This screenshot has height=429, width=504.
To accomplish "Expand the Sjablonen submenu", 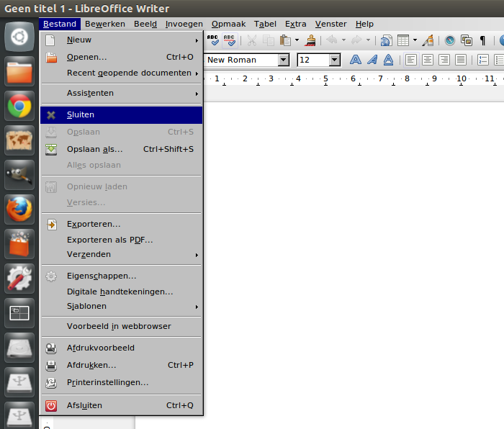I will [122, 306].
